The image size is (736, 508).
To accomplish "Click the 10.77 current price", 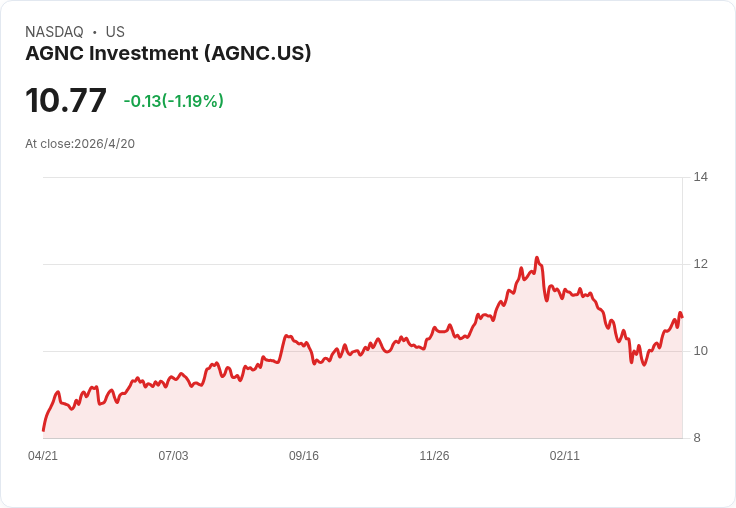I will click(x=66, y=101).
